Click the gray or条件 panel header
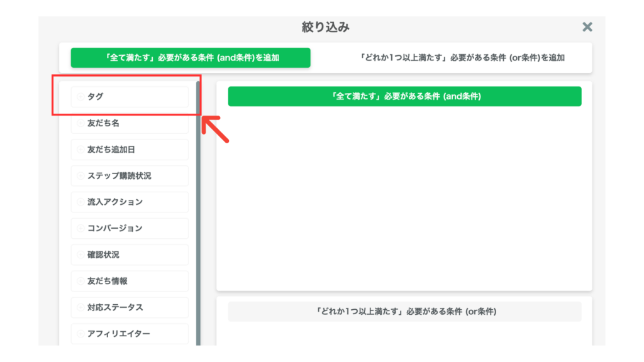The width and height of the screenshot is (644, 362). click(404, 312)
